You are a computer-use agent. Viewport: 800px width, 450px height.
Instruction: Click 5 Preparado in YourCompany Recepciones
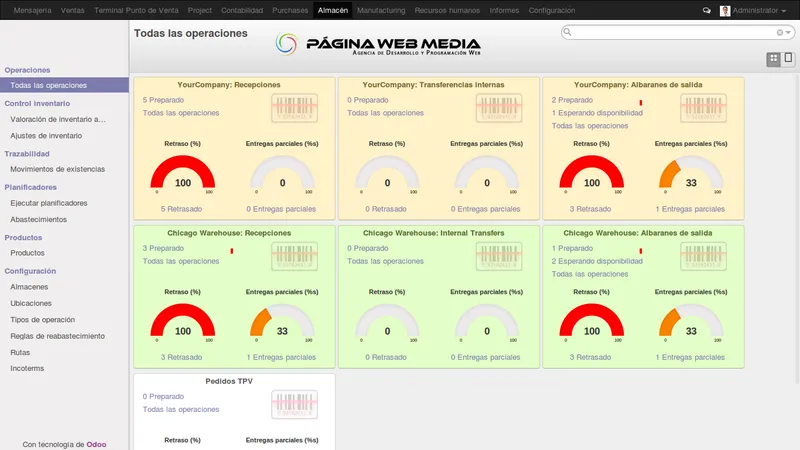[x=163, y=100]
